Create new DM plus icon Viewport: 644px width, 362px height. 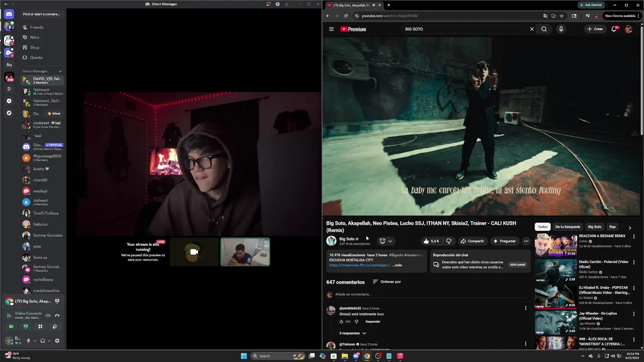60,71
